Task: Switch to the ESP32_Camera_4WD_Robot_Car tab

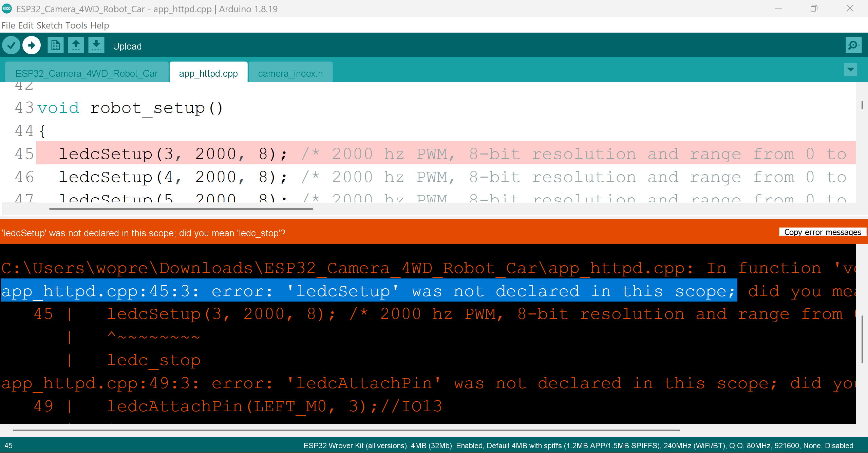Action: click(87, 73)
